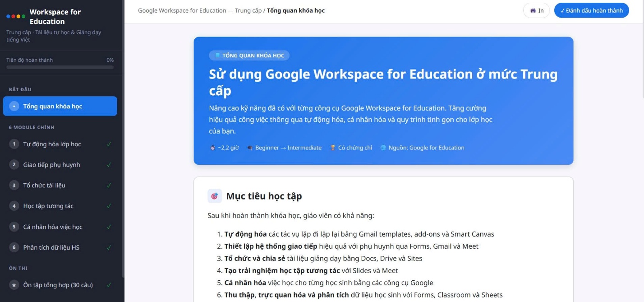Image resolution: width=644 pixels, height=302 pixels.
Task: Click the number 1 badge for Tự động hóa lớp học
Action: tap(14, 144)
